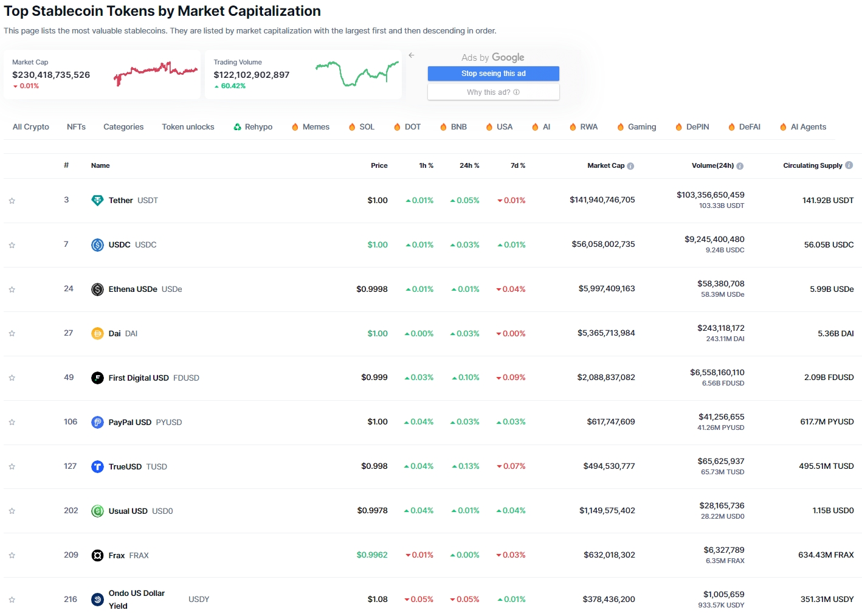
Task: Sort by Volume(24h) column header
Action: 712,165
